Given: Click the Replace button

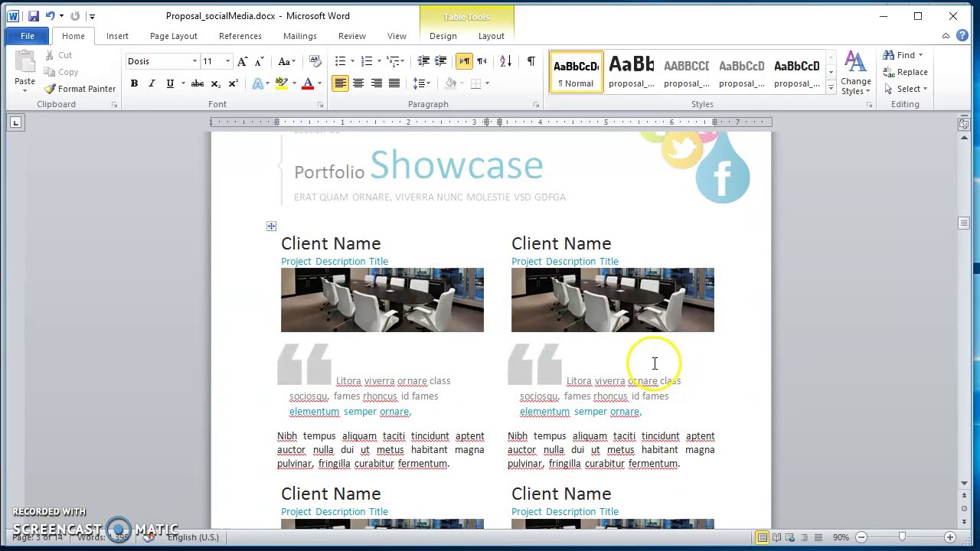Looking at the screenshot, I should click(x=906, y=72).
